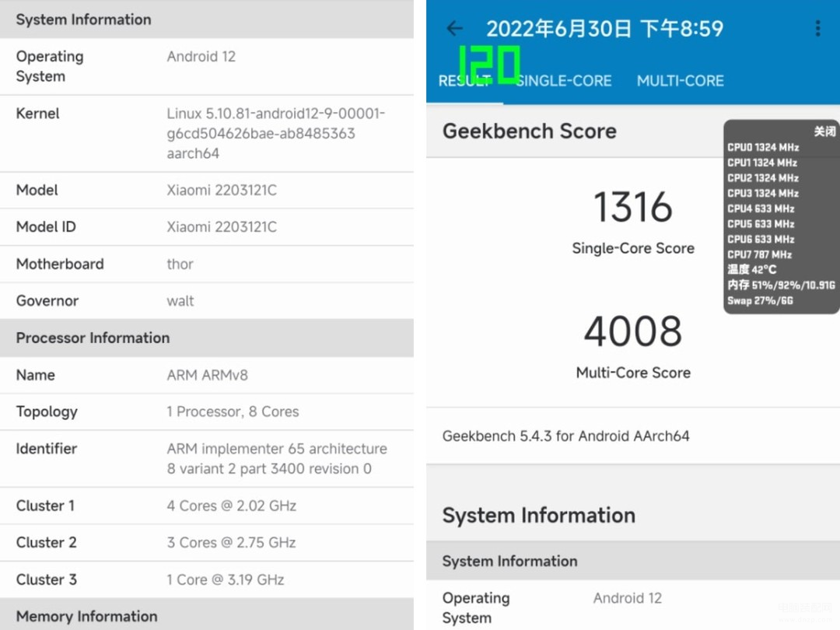840x630 pixels.
Task: Tap the back arrow in Geekbench header
Action: [454, 29]
